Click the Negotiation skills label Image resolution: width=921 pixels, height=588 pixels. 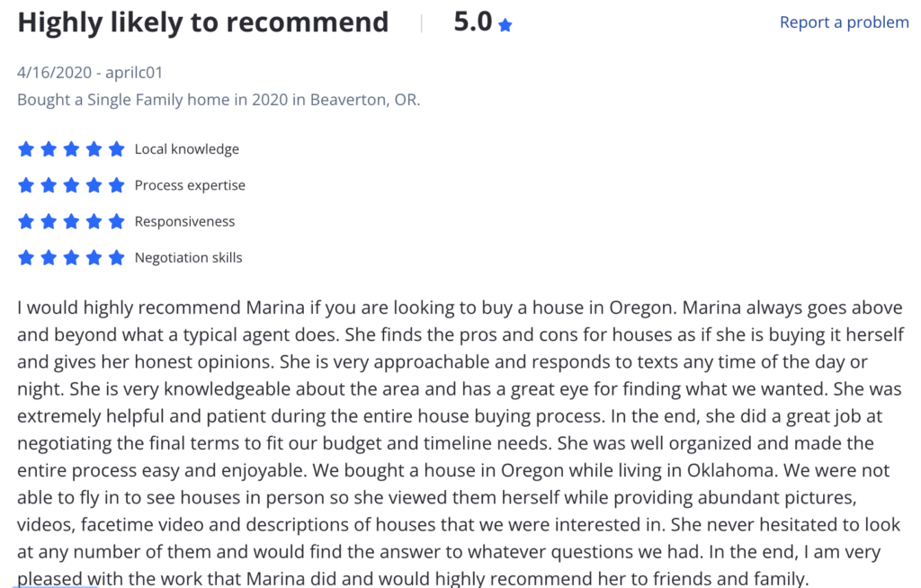[188, 258]
